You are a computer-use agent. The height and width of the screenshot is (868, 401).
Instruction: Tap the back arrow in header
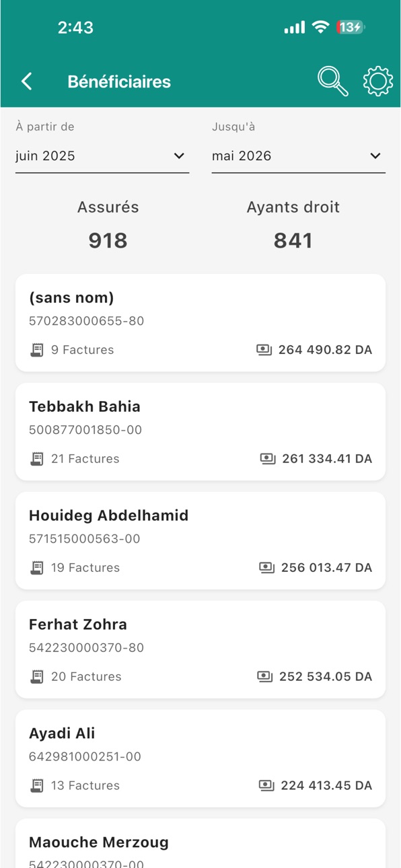[27, 81]
